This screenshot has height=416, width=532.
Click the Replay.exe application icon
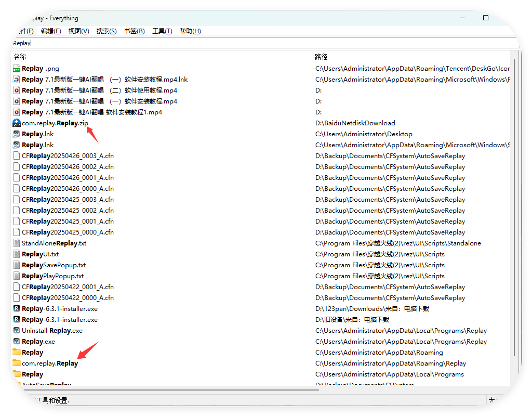pos(16,341)
